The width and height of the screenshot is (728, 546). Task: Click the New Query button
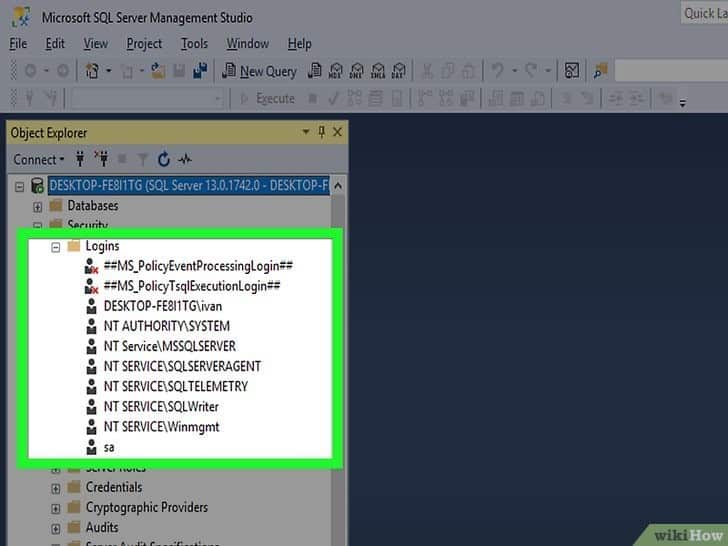point(260,71)
